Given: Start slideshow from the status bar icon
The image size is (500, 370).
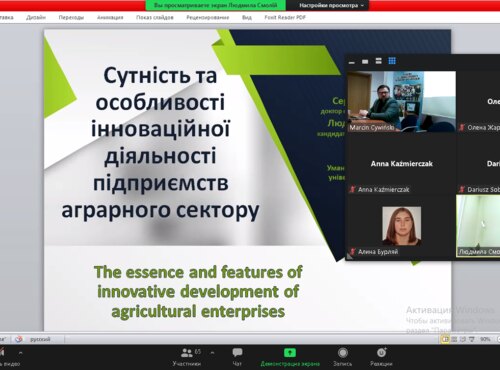Looking at the screenshot, I should click(471, 339).
